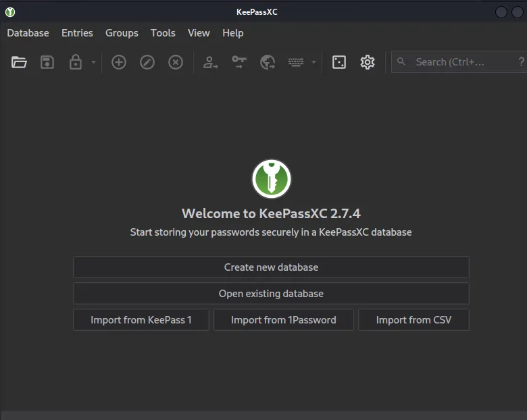Open the Help menu
The height and width of the screenshot is (420, 527).
click(233, 33)
